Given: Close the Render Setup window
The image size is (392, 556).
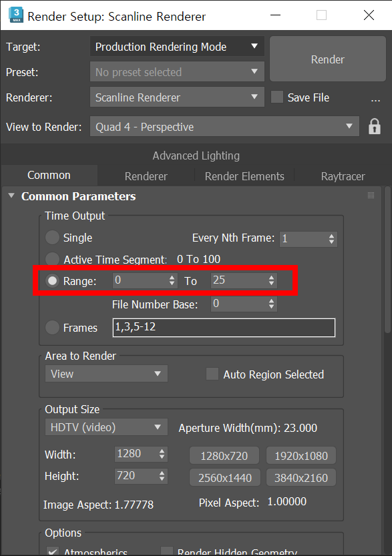Looking at the screenshot, I should pos(369,15).
